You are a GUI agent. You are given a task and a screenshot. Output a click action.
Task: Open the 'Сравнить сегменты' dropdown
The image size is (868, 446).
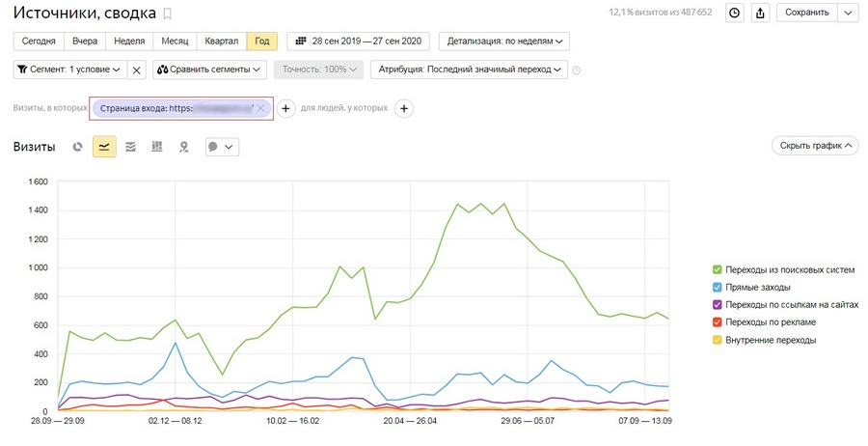tap(209, 70)
